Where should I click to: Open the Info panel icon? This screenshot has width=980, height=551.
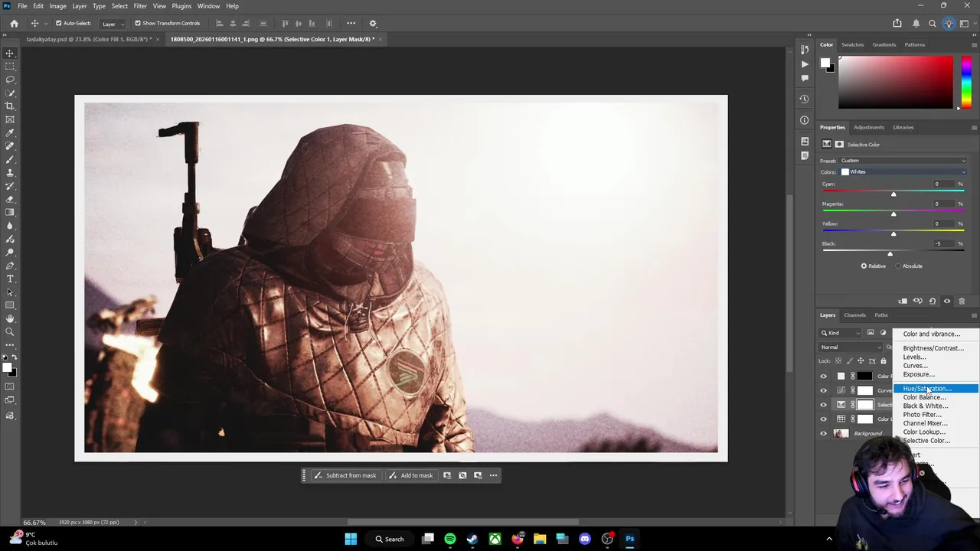[x=804, y=120]
